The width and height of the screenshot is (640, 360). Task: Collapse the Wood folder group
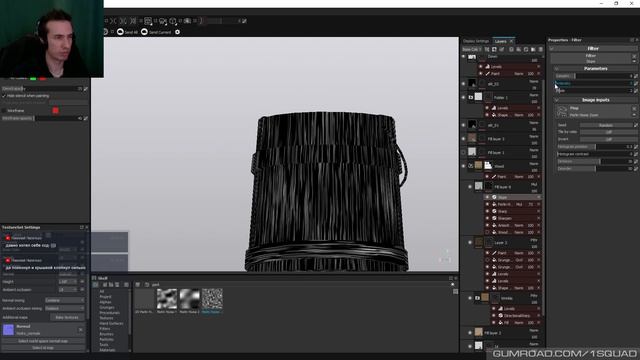point(471,166)
